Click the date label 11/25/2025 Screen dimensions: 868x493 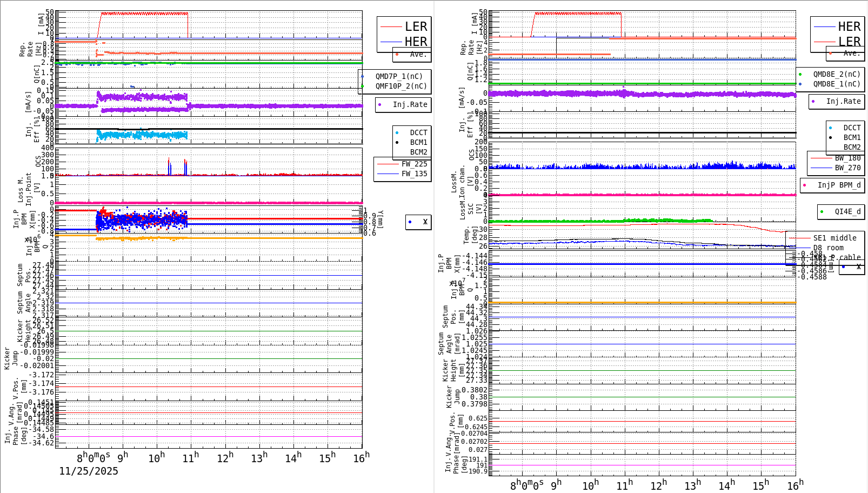tap(88, 471)
